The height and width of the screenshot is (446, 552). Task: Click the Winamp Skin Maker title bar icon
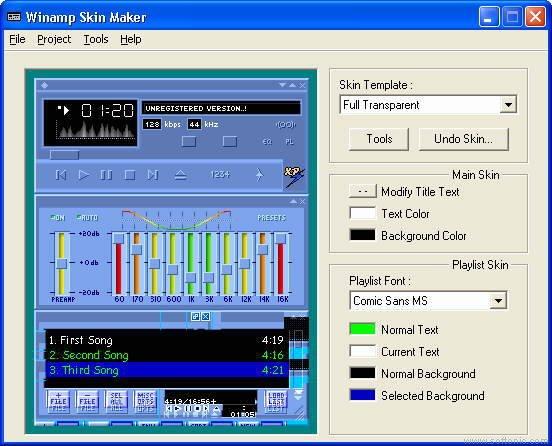pyautogui.click(x=14, y=17)
